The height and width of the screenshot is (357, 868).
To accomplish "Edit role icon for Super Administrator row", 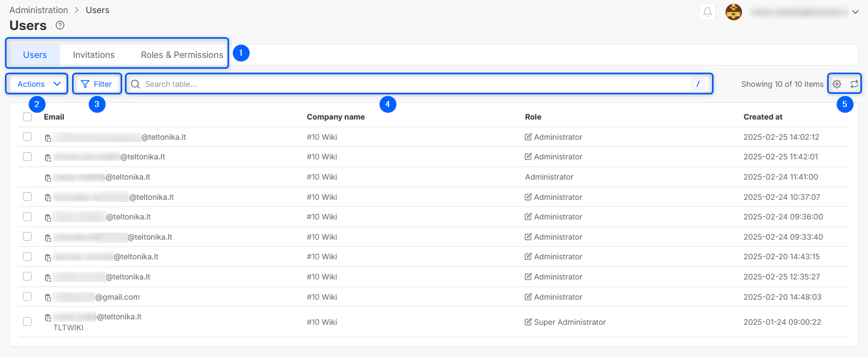I will pos(528,322).
